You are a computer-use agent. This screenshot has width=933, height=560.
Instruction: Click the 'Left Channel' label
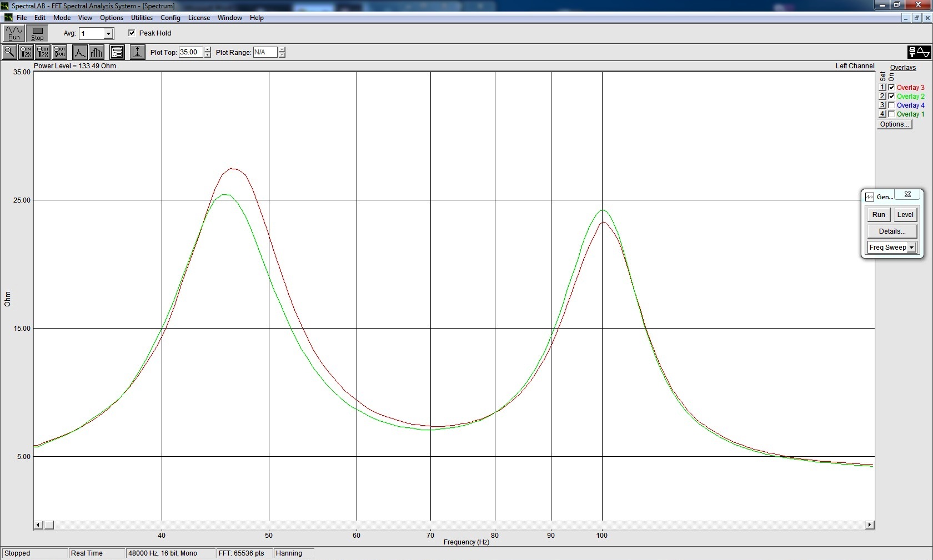[855, 66]
